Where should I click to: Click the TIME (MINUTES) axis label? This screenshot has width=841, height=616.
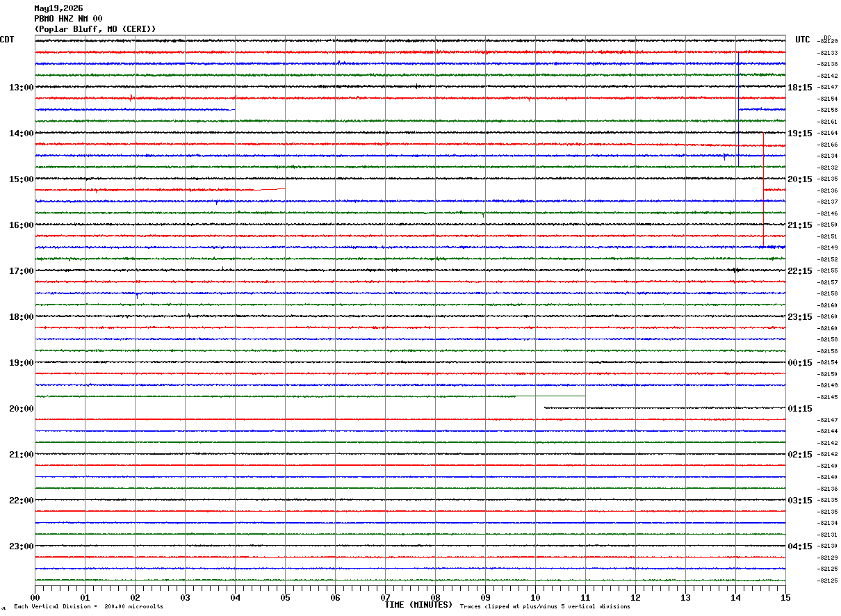(418, 605)
